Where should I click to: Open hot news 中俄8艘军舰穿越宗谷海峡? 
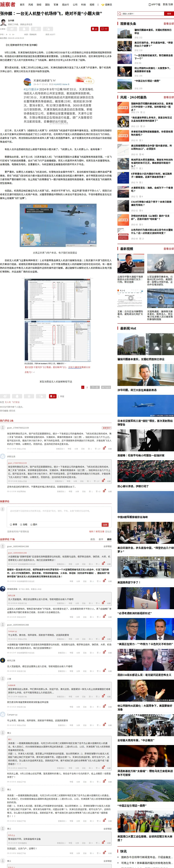(132, 517)
